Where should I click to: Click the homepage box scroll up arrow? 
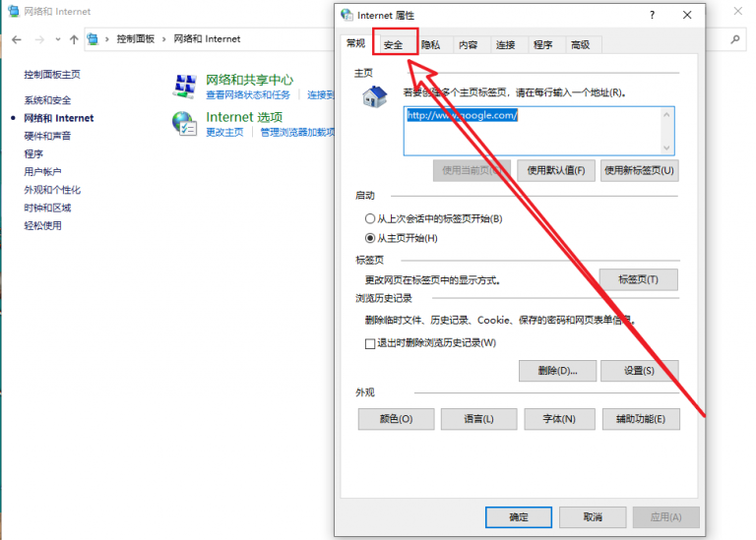coord(666,115)
